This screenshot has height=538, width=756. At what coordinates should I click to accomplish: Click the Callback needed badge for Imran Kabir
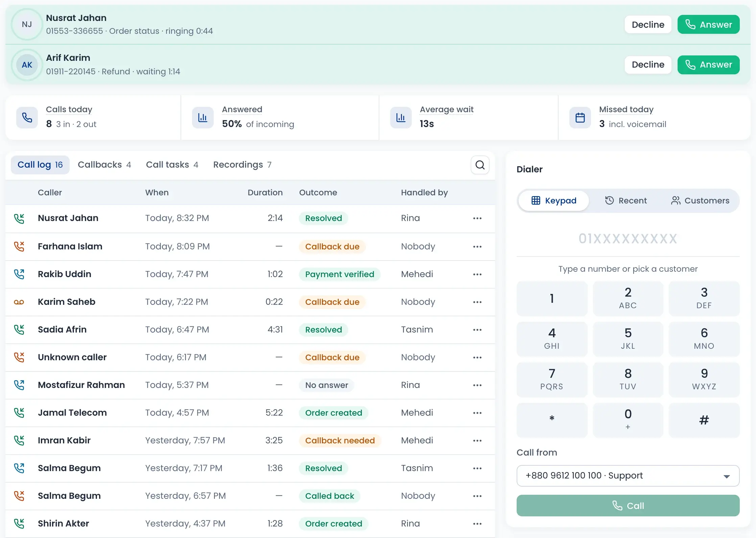pyautogui.click(x=340, y=441)
